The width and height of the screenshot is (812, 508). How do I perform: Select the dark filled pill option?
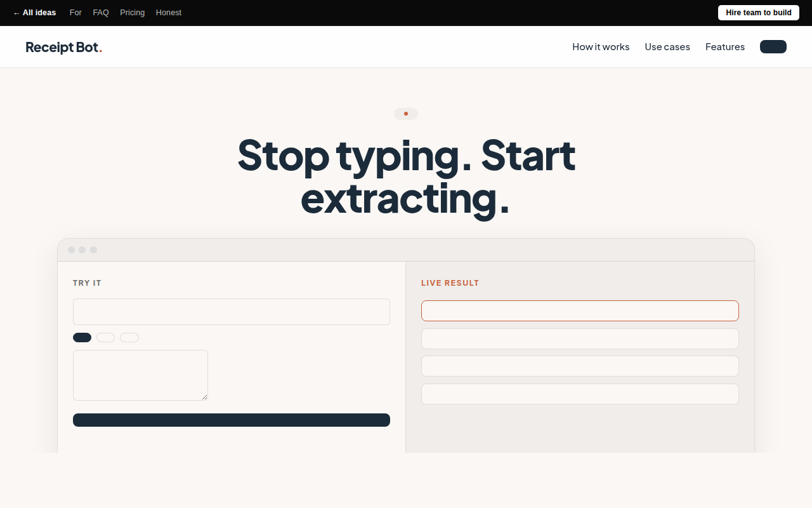click(x=82, y=337)
